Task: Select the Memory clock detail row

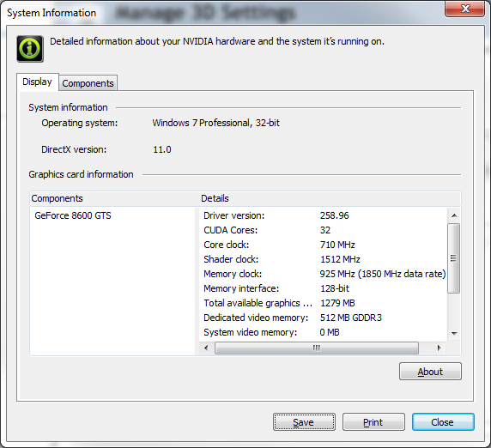Action: [323, 274]
